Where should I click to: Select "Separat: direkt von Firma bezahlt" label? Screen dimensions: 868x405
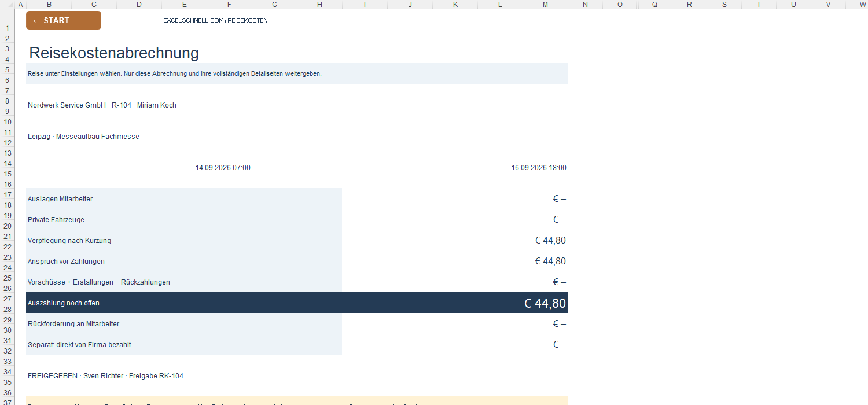click(79, 345)
